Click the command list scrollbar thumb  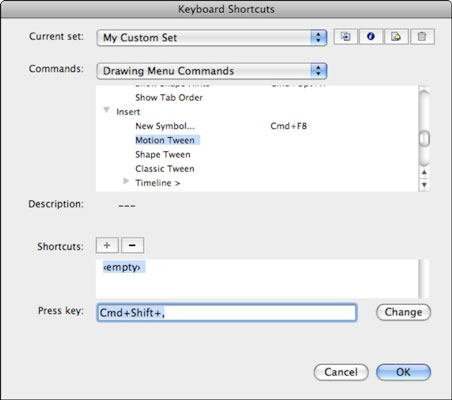click(x=424, y=139)
